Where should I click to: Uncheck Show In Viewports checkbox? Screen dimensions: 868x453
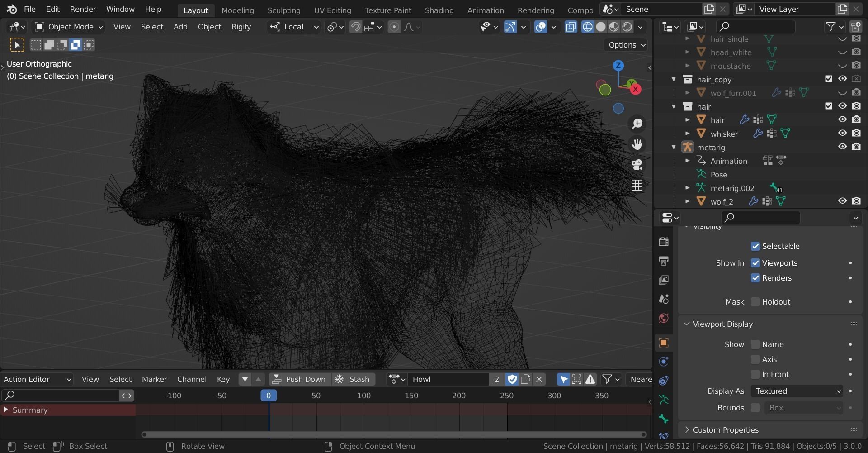pyautogui.click(x=755, y=263)
